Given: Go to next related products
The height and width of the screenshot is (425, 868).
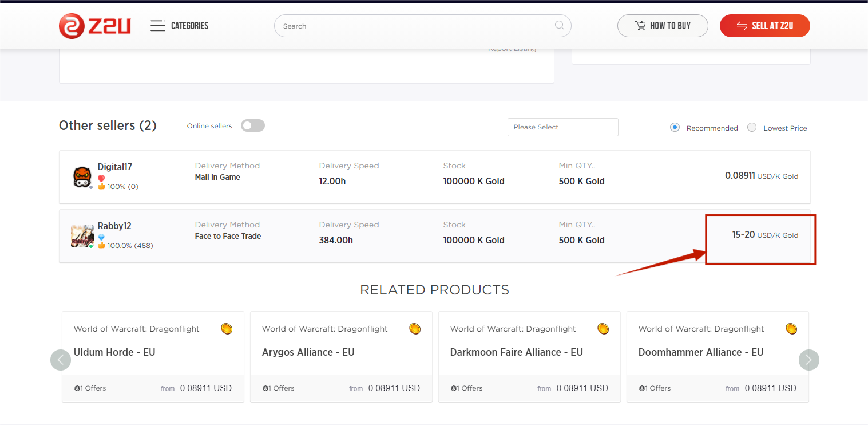Looking at the screenshot, I should [808, 360].
